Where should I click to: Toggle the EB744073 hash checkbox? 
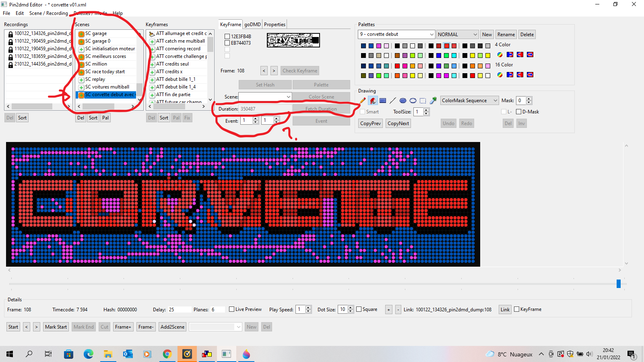[x=227, y=43]
